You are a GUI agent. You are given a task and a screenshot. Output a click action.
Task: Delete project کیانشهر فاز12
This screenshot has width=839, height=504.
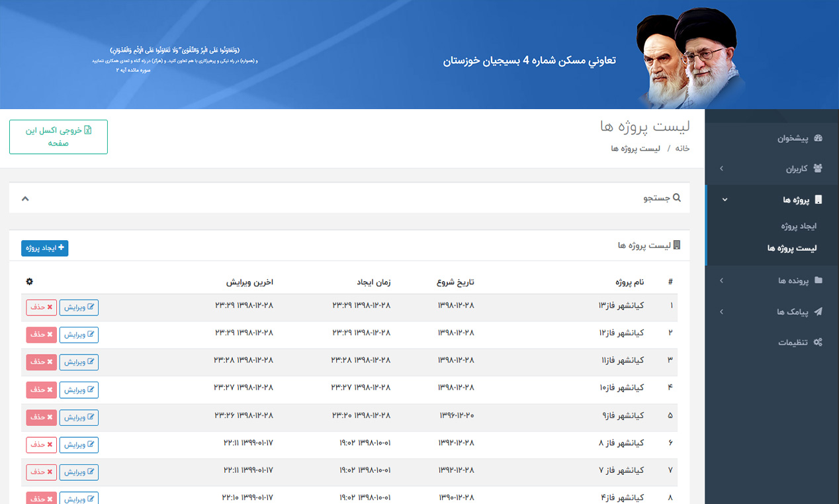(41, 335)
